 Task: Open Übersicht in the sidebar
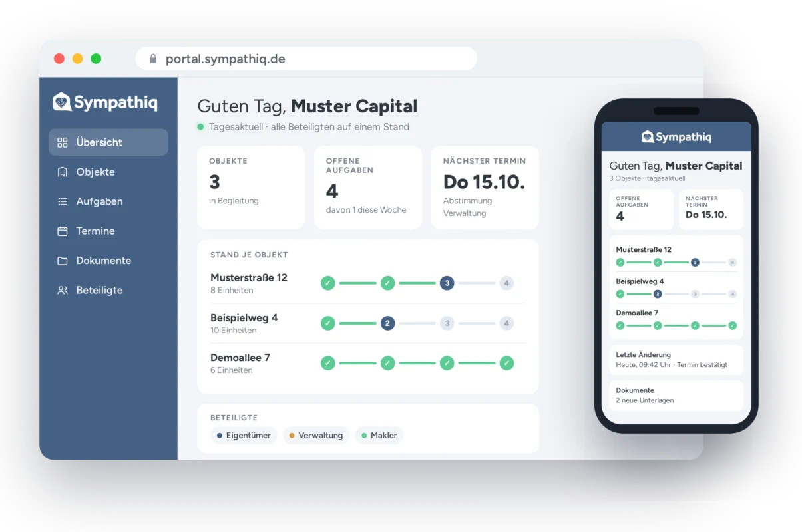click(x=108, y=142)
